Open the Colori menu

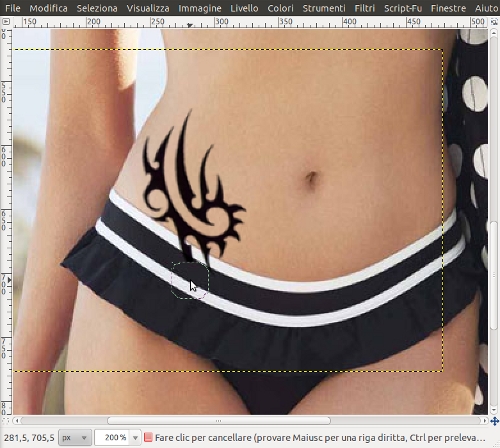pos(280,8)
